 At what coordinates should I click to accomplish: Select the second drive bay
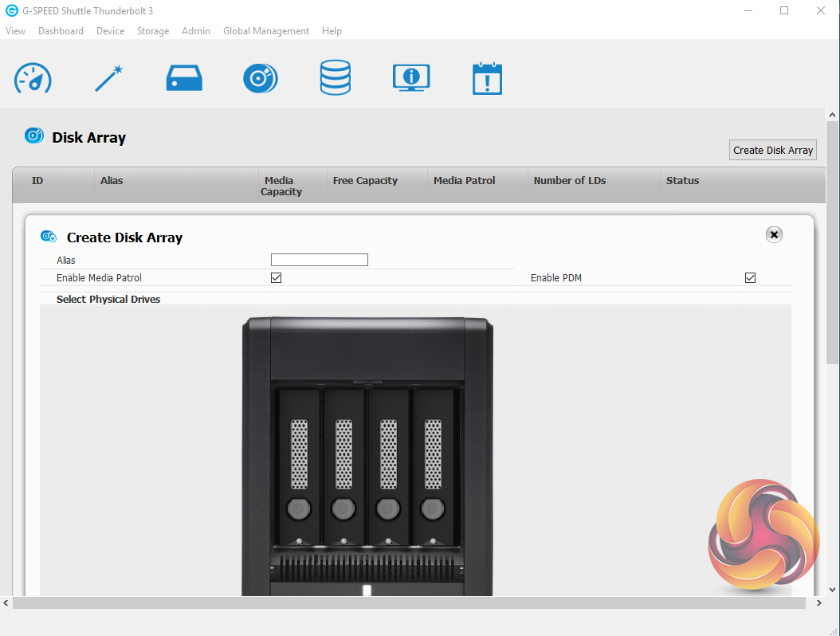[x=344, y=466]
